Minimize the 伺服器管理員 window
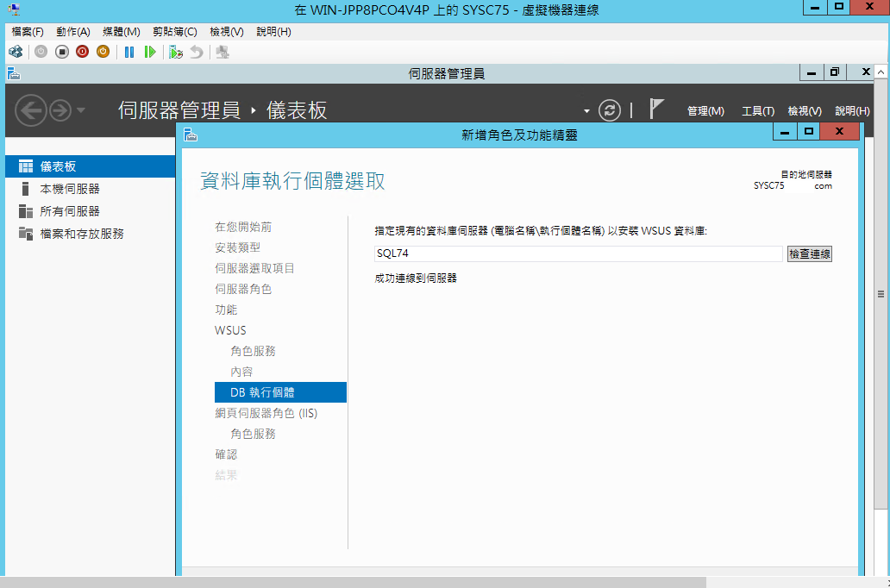 click(x=812, y=72)
